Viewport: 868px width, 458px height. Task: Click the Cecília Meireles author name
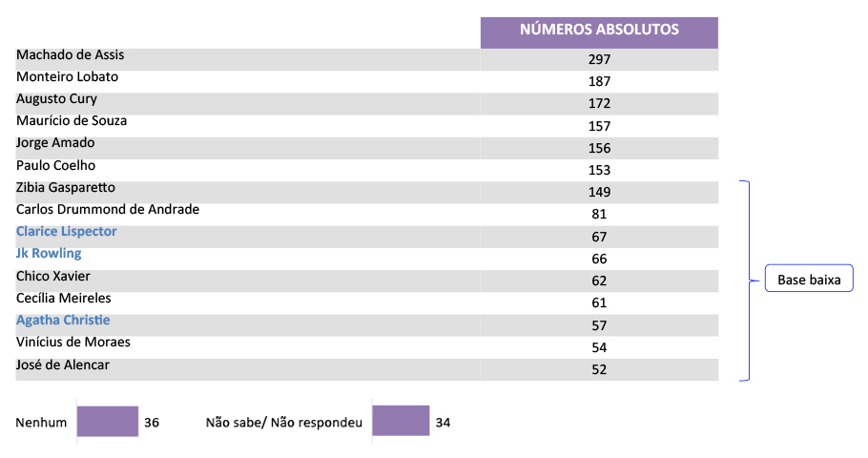(x=64, y=299)
